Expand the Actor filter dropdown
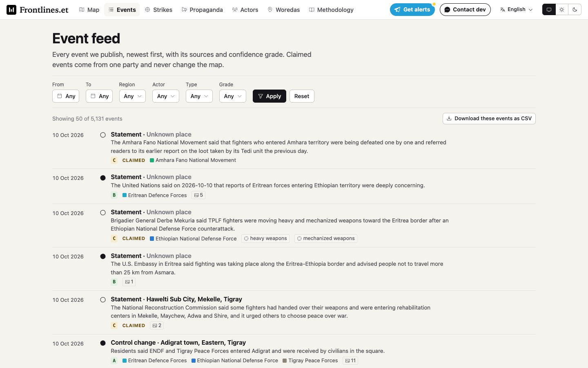 166,96
